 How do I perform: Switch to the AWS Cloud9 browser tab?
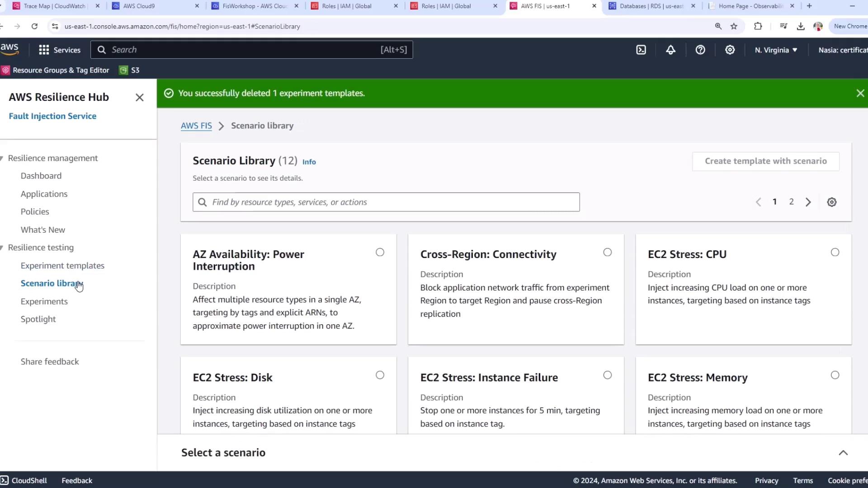(139, 6)
